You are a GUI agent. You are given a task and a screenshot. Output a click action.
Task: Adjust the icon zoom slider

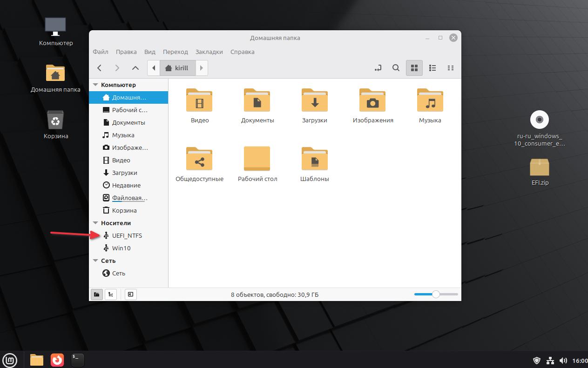[x=436, y=294]
